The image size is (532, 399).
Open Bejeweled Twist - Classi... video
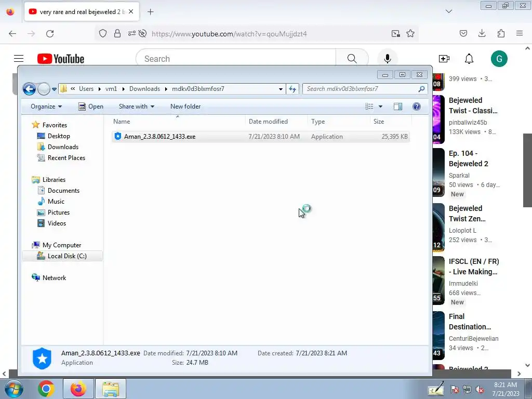click(473, 105)
